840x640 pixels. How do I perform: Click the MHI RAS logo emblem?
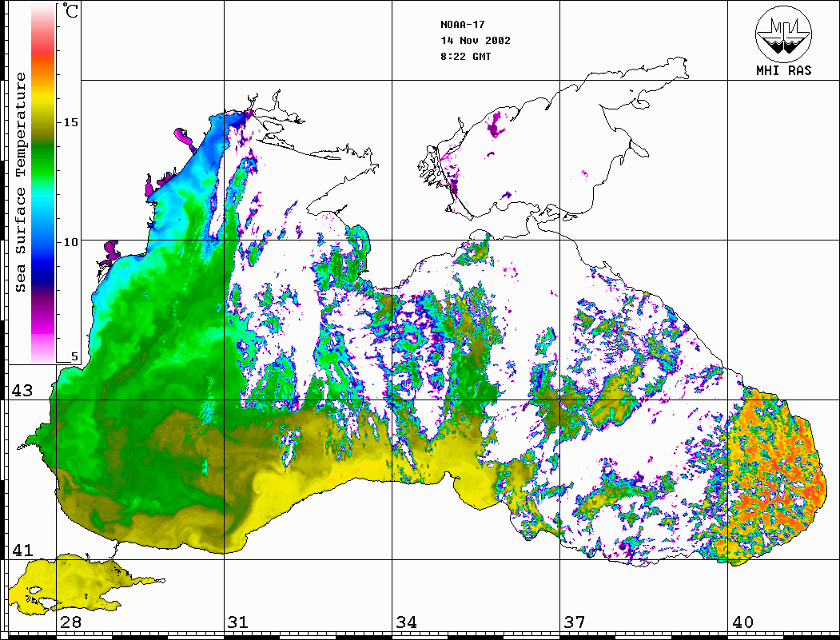pyautogui.click(x=783, y=34)
